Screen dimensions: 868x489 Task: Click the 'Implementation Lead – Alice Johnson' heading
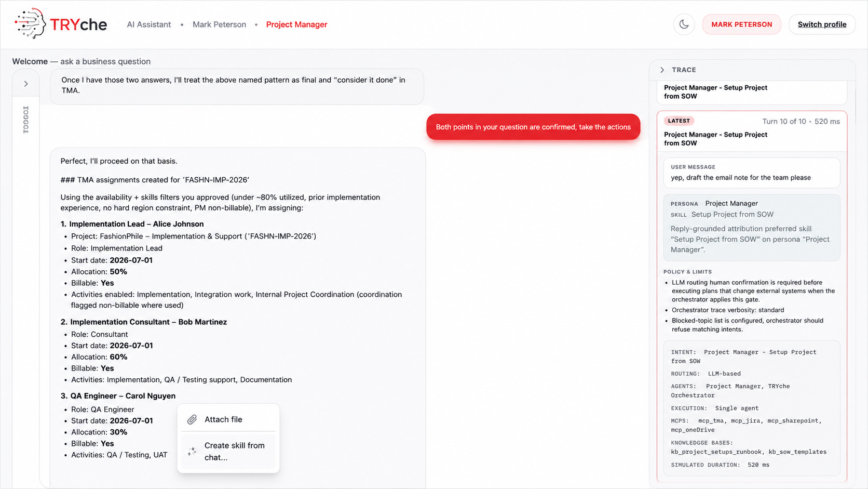click(132, 224)
